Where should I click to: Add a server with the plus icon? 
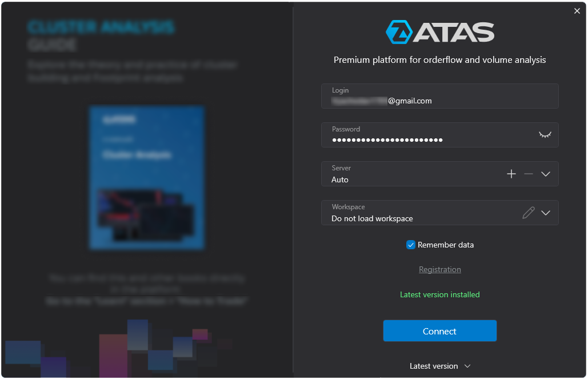tap(511, 174)
